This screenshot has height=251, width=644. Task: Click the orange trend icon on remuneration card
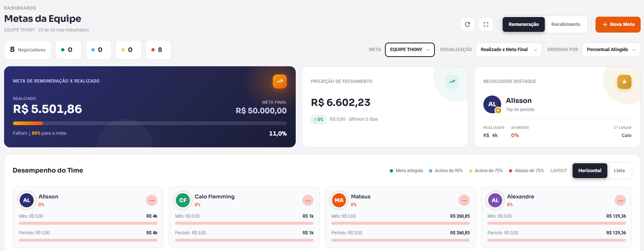[x=280, y=81]
